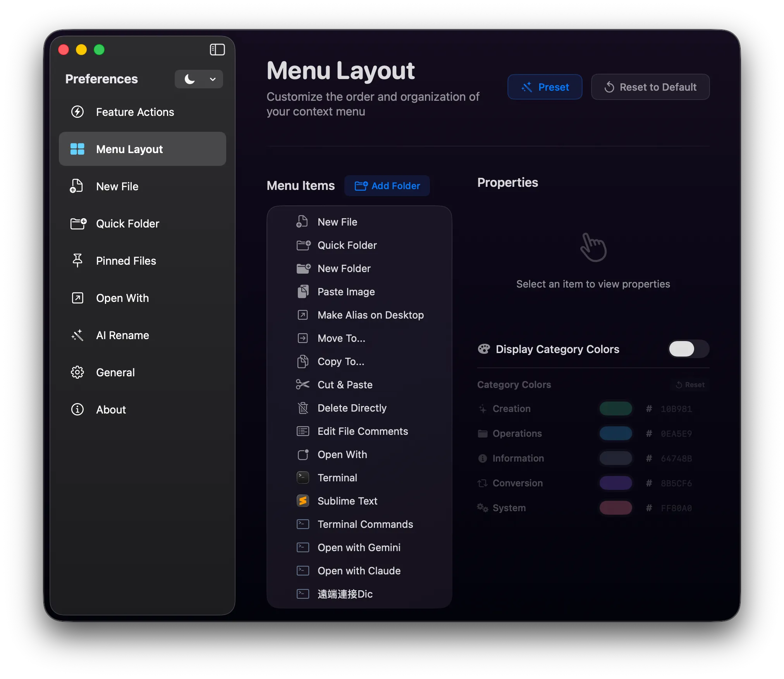Click the palette icon beside Display Category Colors
The height and width of the screenshot is (679, 784).
(484, 349)
